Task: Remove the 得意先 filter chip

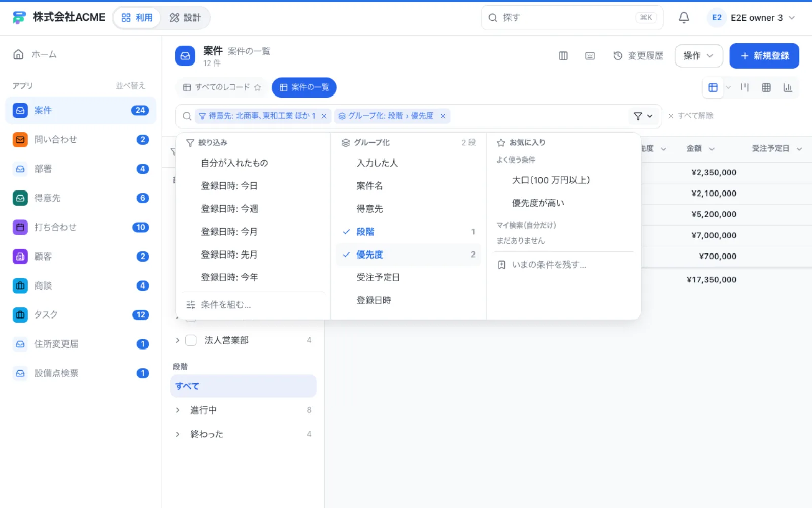Action: [x=324, y=116]
